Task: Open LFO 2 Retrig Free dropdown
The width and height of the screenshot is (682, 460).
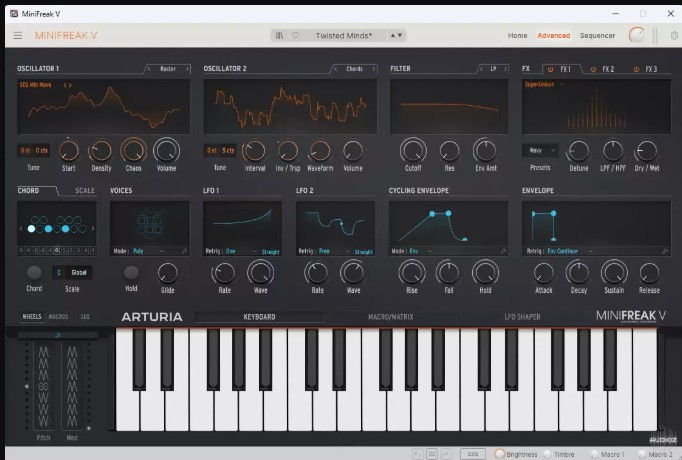Action: tap(335, 251)
